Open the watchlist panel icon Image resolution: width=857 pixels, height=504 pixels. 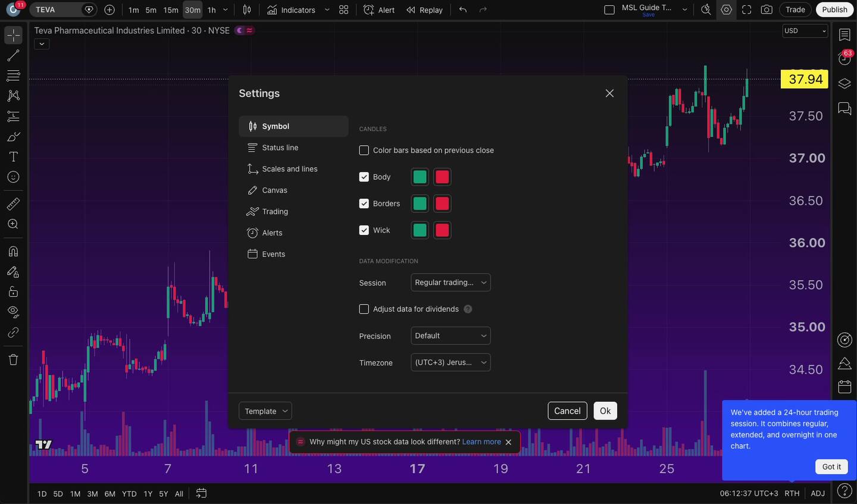[x=845, y=35]
